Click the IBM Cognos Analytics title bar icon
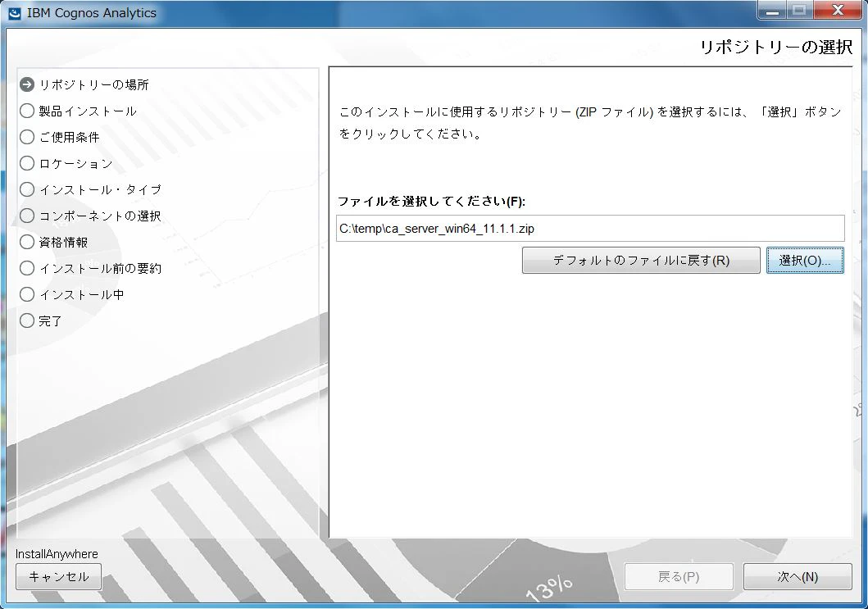The width and height of the screenshot is (868, 609). 15,13
